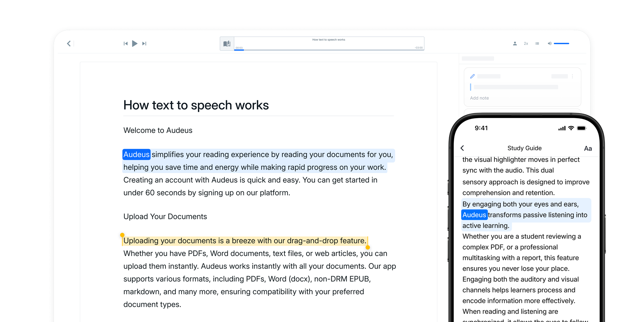The height and width of the screenshot is (322, 644).
Task: Click the highlighted word Audeus in the document
Action: click(137, 154)
